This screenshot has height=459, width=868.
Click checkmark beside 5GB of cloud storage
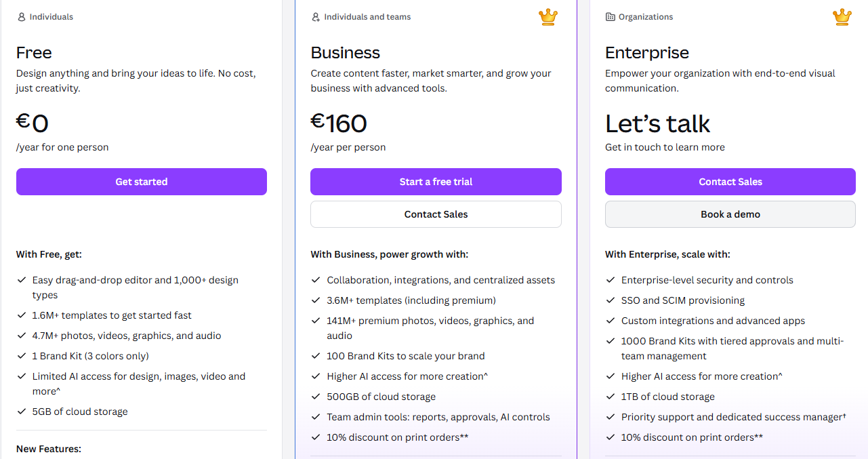21,412
